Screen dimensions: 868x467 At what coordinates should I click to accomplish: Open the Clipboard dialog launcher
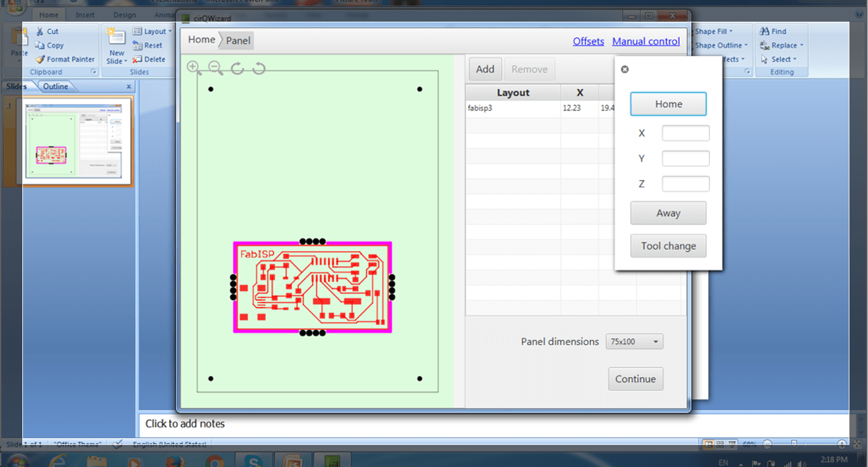(94, 72)
